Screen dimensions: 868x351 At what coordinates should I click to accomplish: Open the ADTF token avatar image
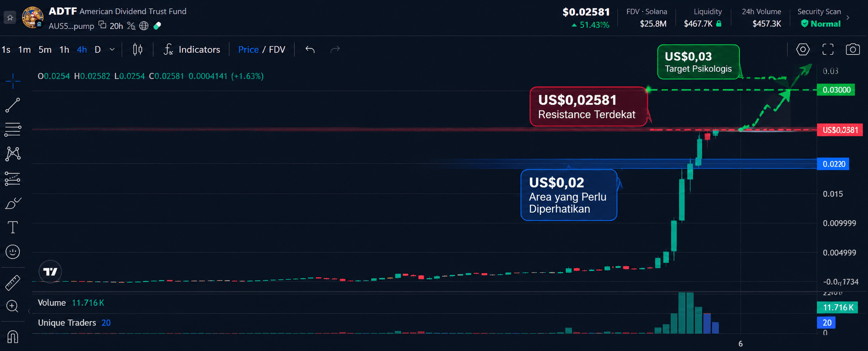coord(32,17)
